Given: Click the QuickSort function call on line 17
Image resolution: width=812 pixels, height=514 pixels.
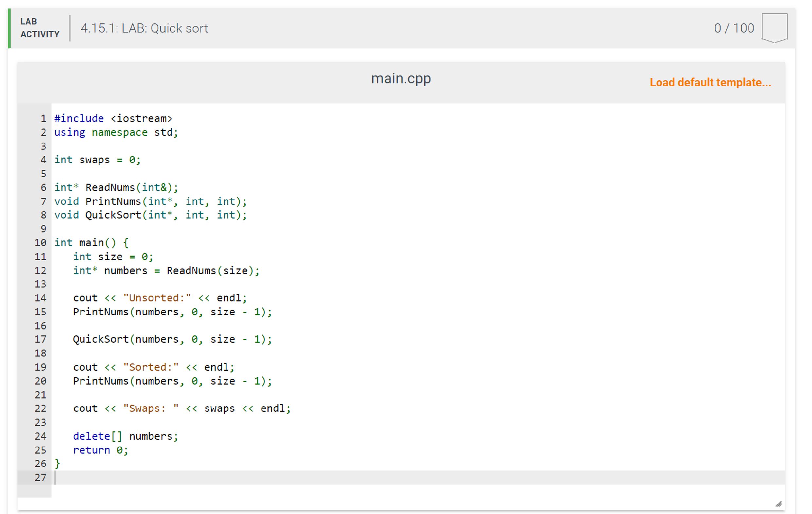Looking at the screenshot, I should (x=172, y=339).
